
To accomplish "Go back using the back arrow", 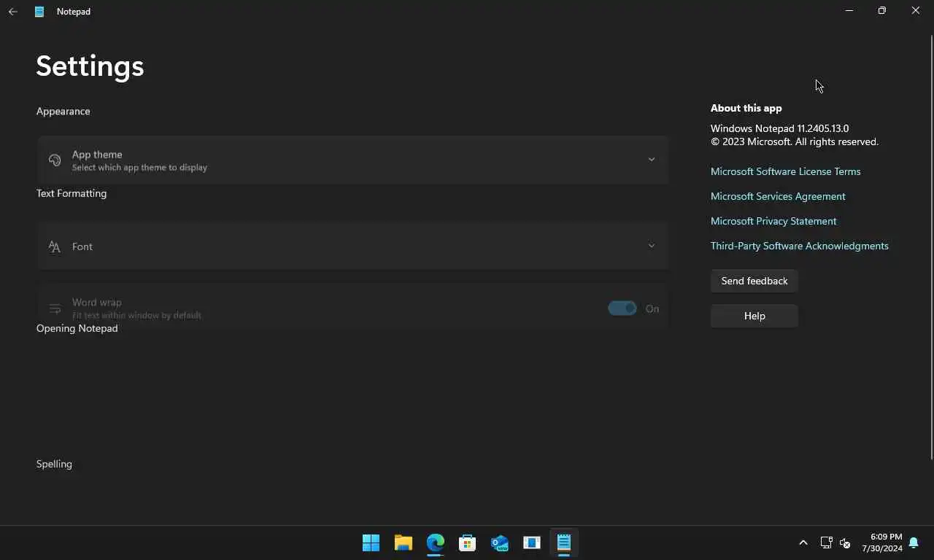I will pos(13,12).
